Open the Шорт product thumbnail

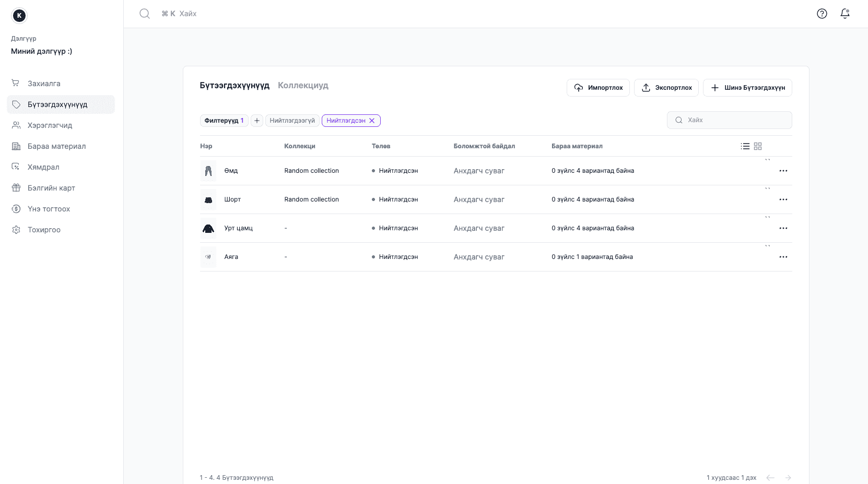click(x=208, y=199)
